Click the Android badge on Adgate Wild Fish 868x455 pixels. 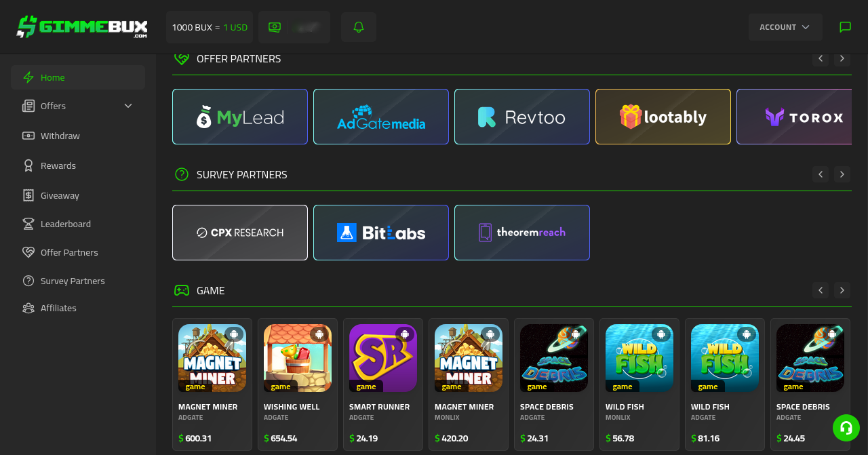[747, 334]
